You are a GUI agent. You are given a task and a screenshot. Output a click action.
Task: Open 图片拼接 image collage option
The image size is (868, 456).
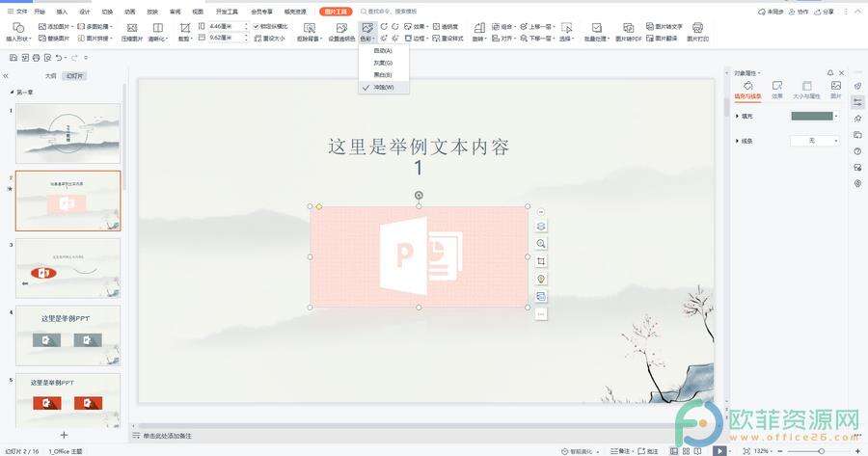[95, 39]
